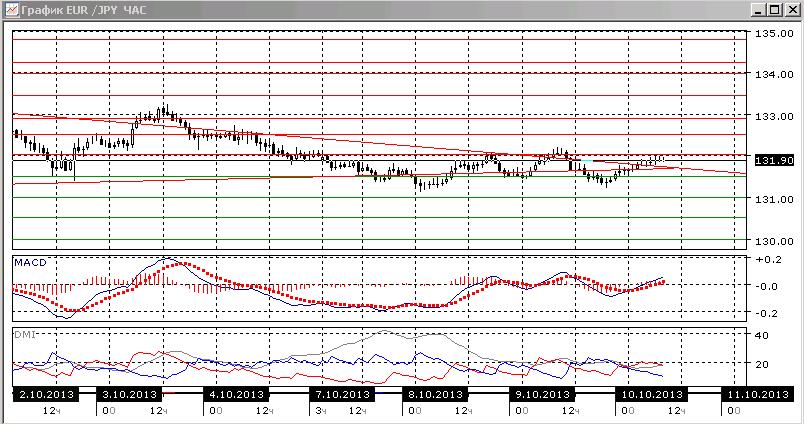Image resolution: width=804 pixels, height=424 pixels.
Task: Maximize the EUR/JPY chart window
Action: tap(775, 10)
